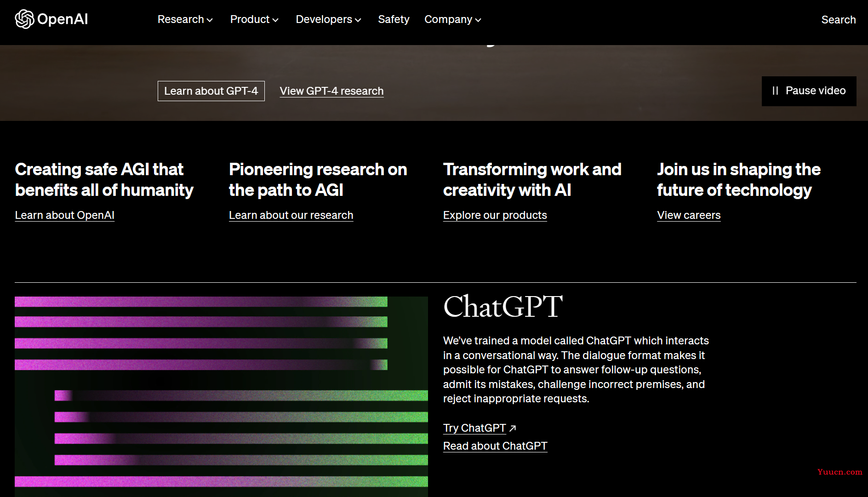Click the ChatGPT description paragraph
The height and width of the screenshot is (497, 868).
click(576, 370)
